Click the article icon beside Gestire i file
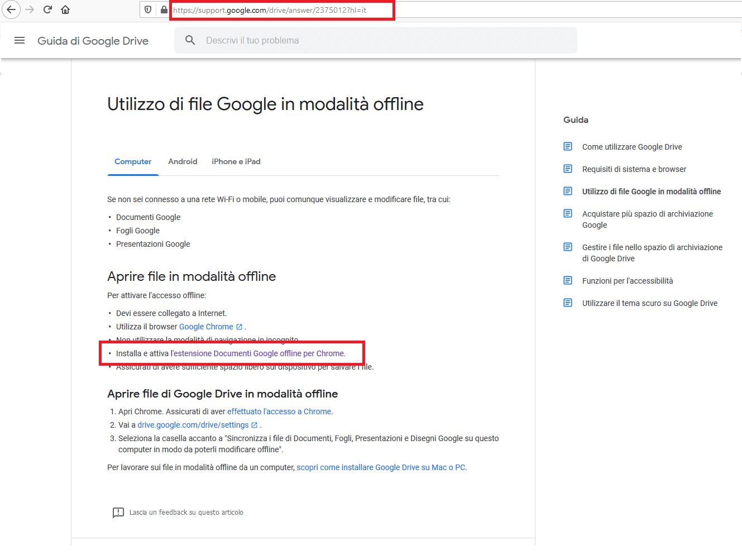742x560 pixels. 568,247
